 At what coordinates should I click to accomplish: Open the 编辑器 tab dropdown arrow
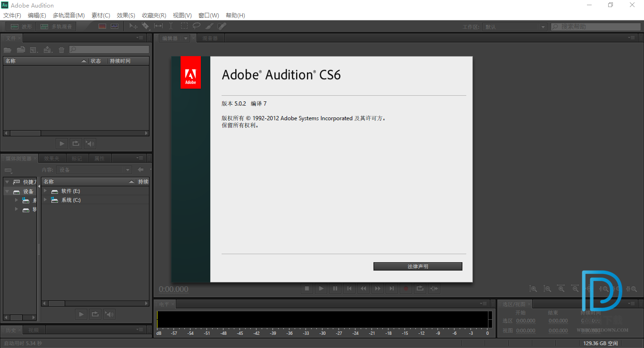(185, 38)
